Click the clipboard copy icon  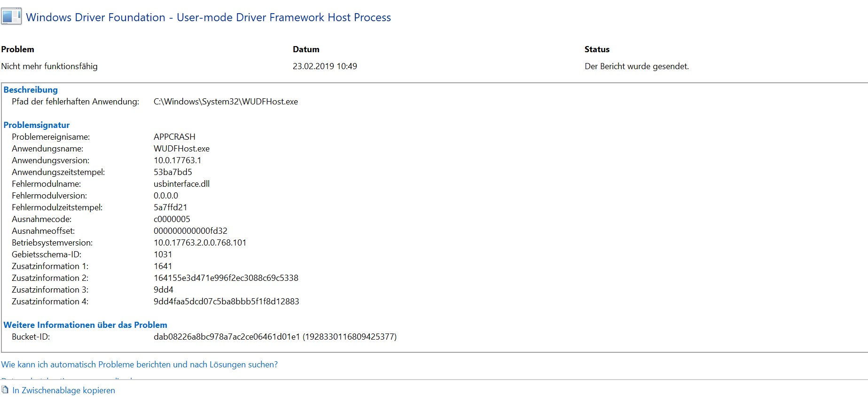[5, 390]
